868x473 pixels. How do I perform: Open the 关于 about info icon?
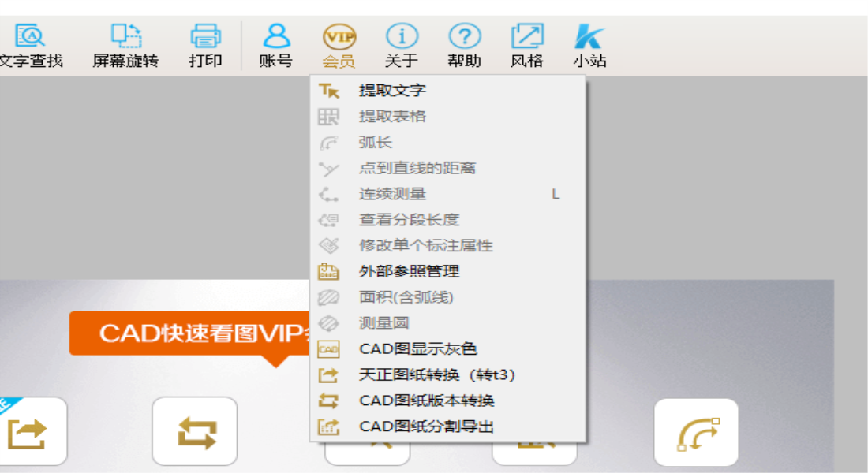[x=401, y=37]
